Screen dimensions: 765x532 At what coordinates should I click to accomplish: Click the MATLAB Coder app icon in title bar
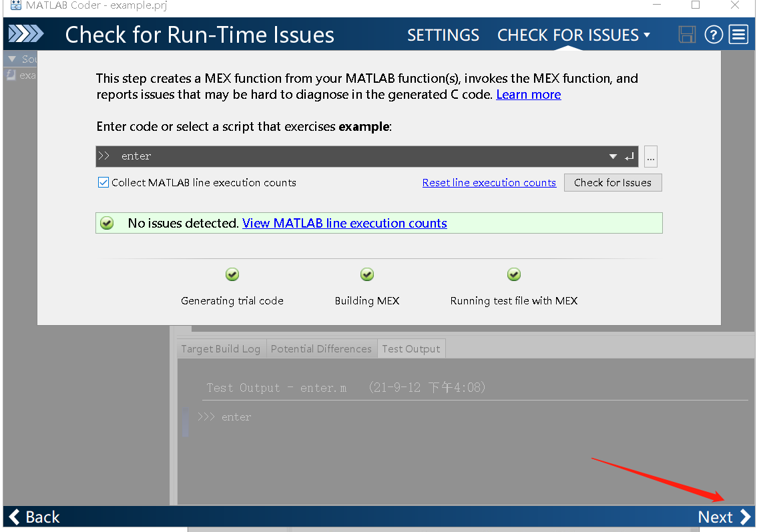(x=15, y=5)
